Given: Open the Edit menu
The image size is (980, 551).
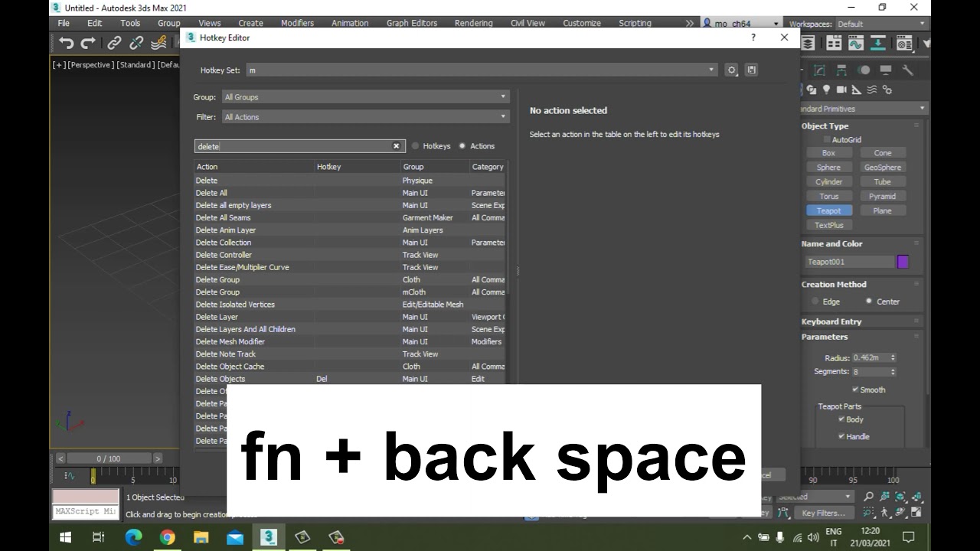Looking at the screenshot, I should (95, 23).
